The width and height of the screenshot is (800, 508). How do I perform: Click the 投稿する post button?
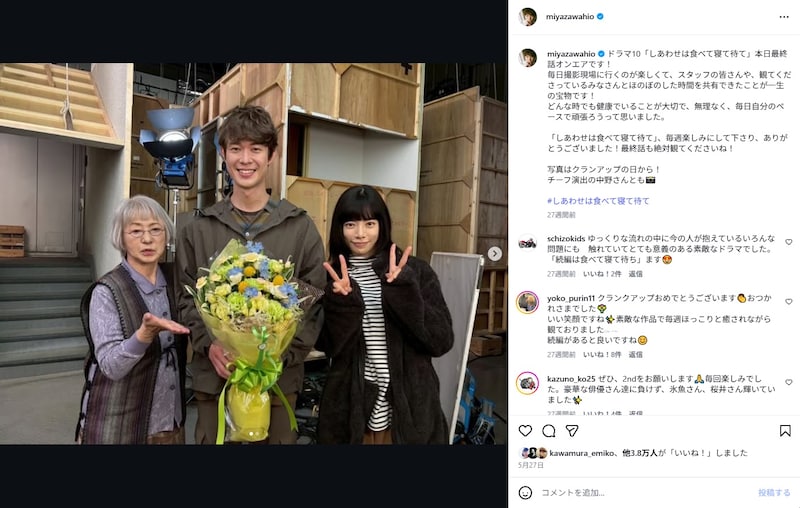pyautogui.click(x=774, y=493)
